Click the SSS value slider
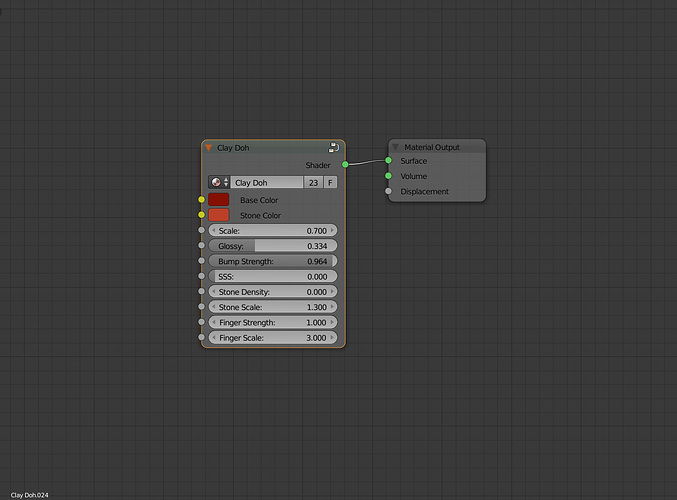The image size is (677, 500). click(x=272, y=276)
